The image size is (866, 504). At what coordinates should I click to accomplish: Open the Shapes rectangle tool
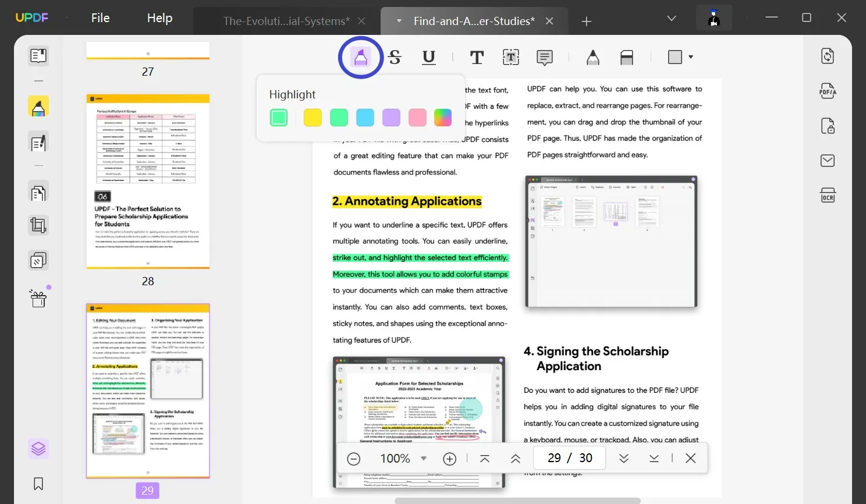pos(675,57)
